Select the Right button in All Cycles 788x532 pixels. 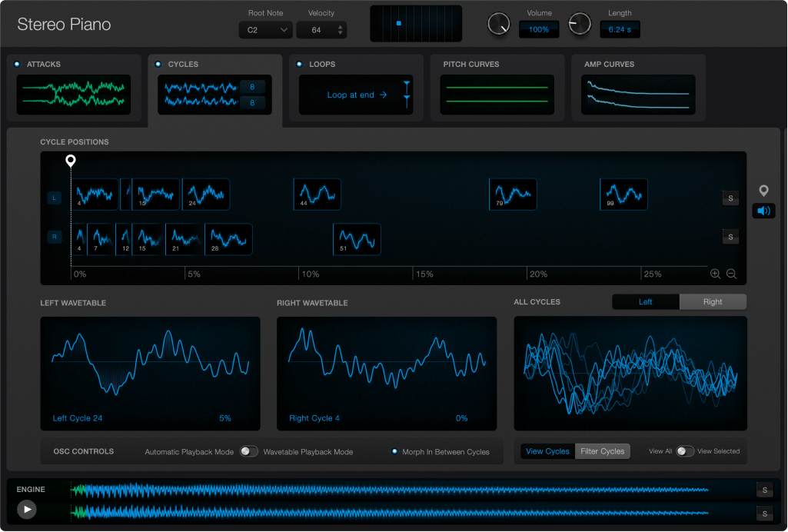coord(713,301)
